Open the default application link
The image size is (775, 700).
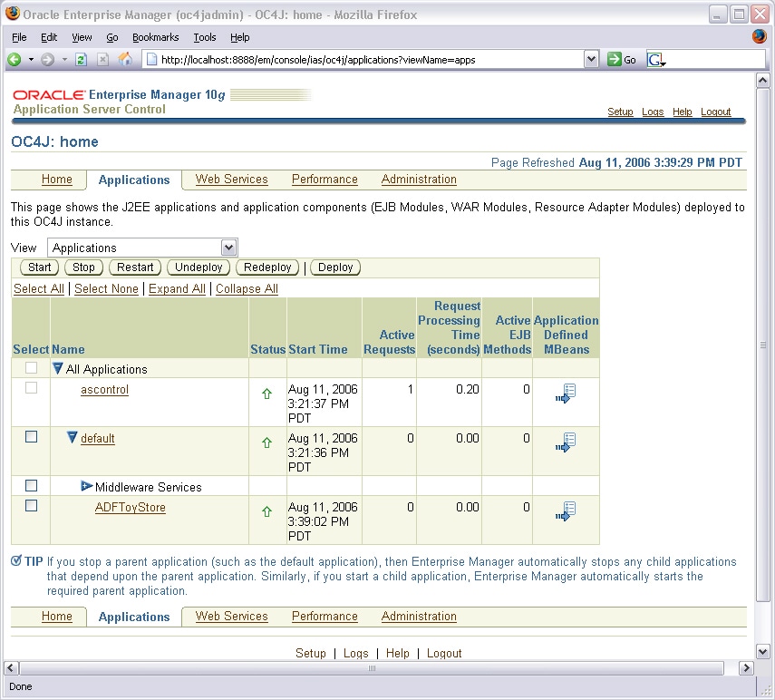click(98, 439)
